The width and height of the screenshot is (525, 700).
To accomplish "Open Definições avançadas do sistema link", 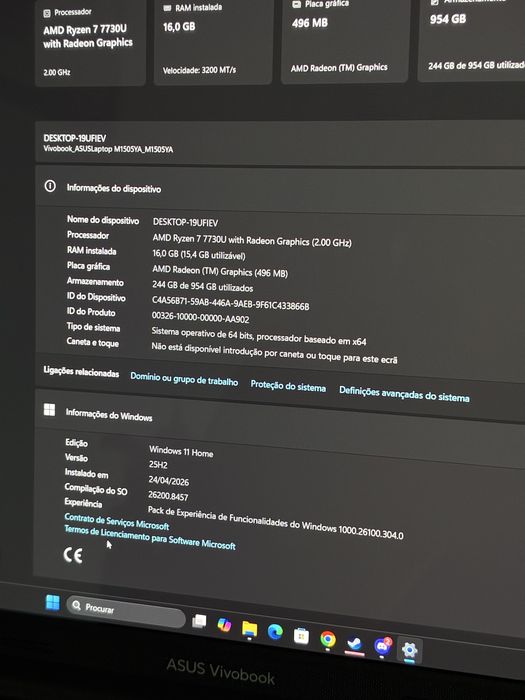I will [404, 394].
